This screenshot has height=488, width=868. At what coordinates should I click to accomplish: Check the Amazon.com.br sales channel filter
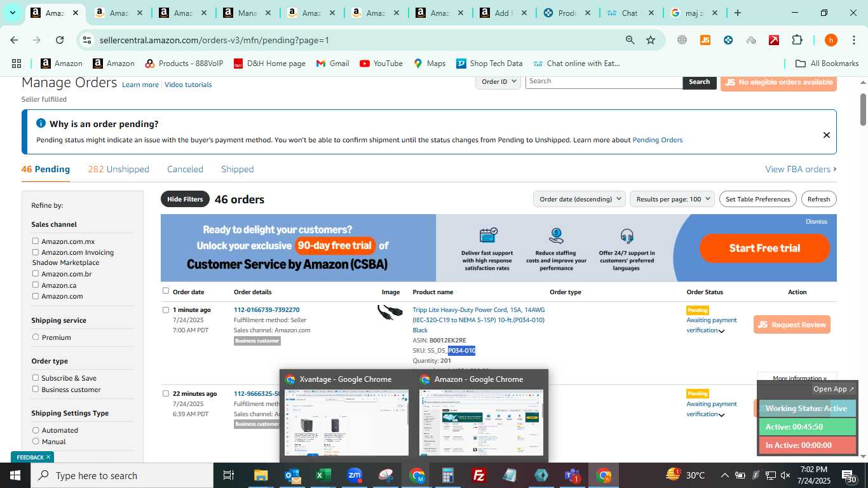pos(36,273)
